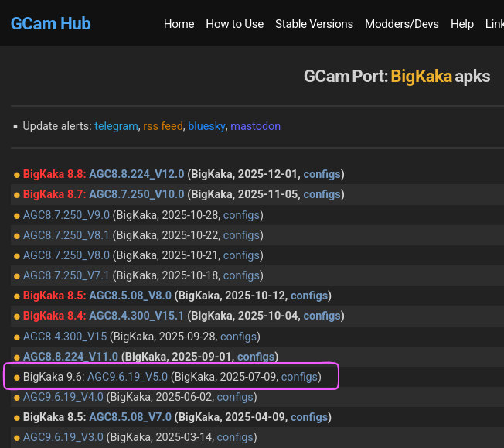The height and width of the screenshot is (448, 504).
Task: Open the bluesky update link
Action: pos(206,126)
